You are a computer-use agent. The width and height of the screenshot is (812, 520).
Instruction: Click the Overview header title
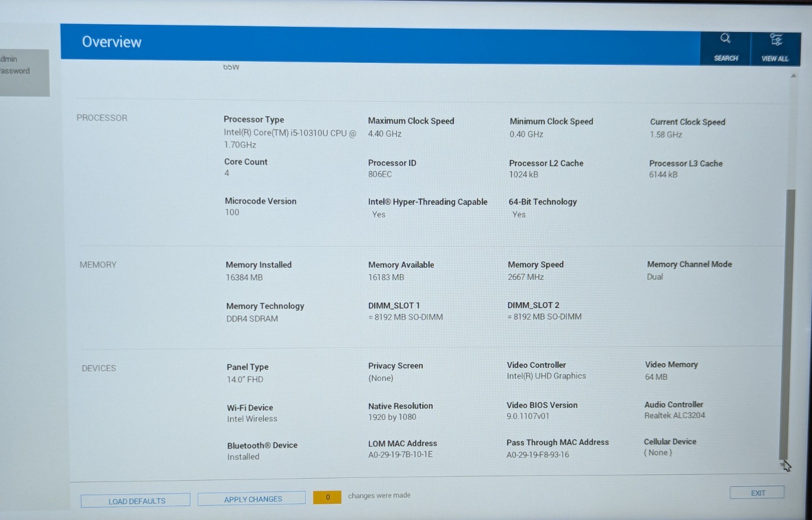(112, 42)
